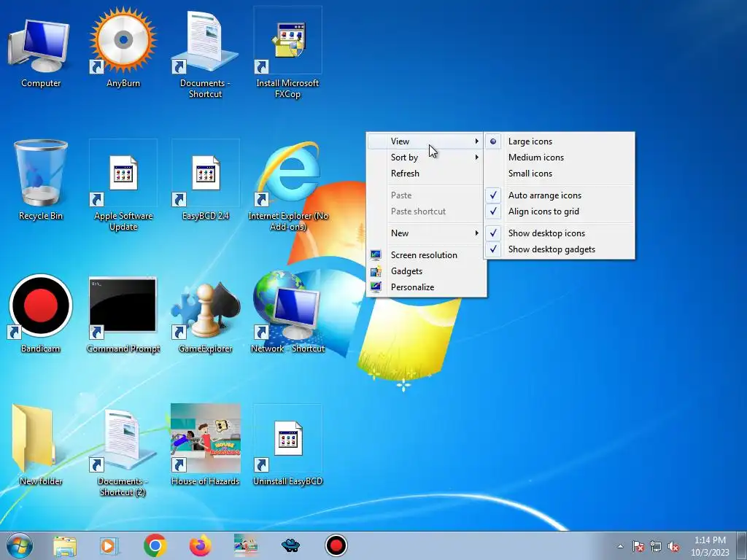Open Gadgets from the context menu
Screen dimensions: 747x560
pos(425,271)
